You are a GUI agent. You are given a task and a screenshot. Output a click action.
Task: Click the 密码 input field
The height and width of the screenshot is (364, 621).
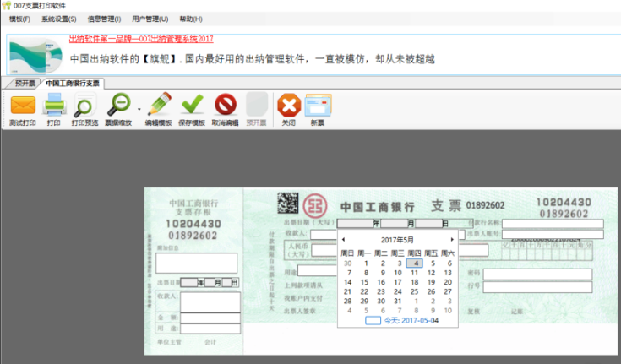click(537, 274)
